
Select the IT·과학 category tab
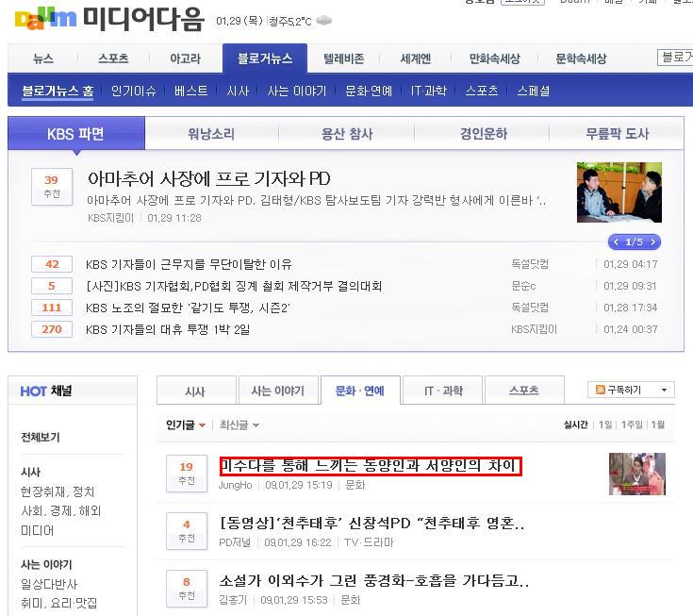click(x=443, y=391)
